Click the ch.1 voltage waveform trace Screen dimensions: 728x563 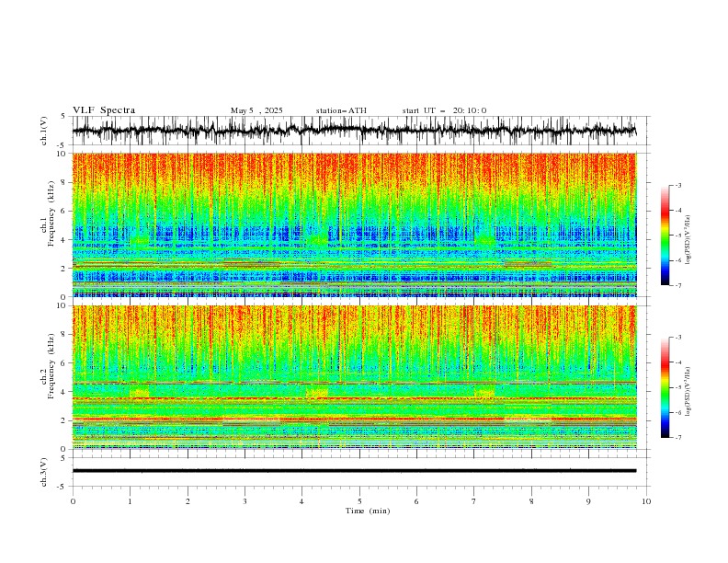click(354, 131)
